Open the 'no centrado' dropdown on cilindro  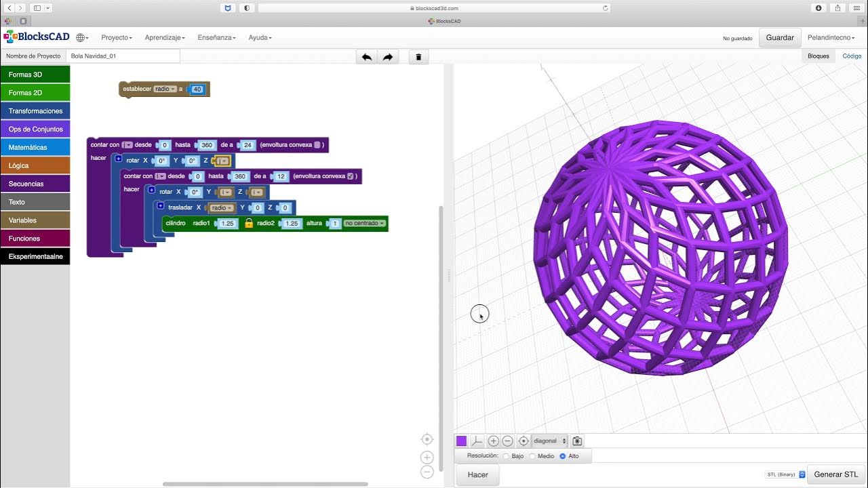coord(365,223)
